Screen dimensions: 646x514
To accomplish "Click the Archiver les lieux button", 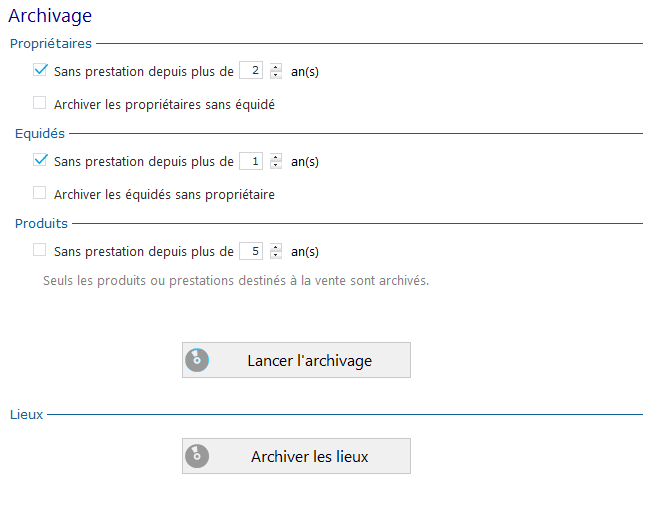I will click(296, 456).
